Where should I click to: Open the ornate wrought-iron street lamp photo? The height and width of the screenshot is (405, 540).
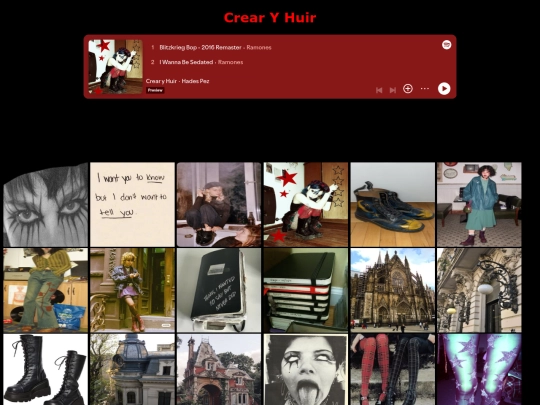coord(479,290)
